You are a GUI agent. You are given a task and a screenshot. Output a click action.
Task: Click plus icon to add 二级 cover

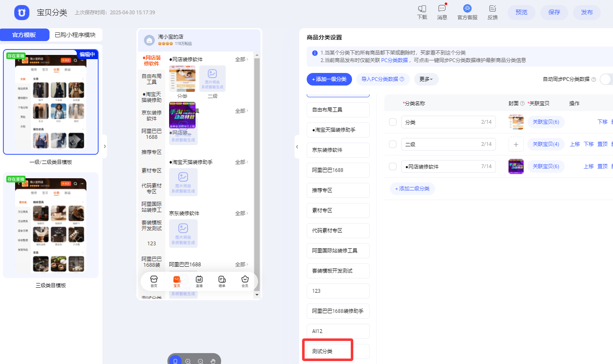(x=516, y=144)
